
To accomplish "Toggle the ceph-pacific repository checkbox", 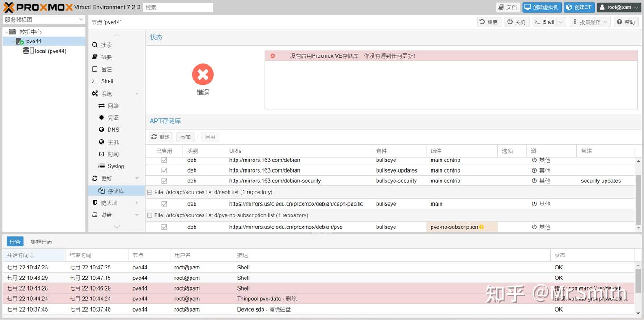I will 164,203.
